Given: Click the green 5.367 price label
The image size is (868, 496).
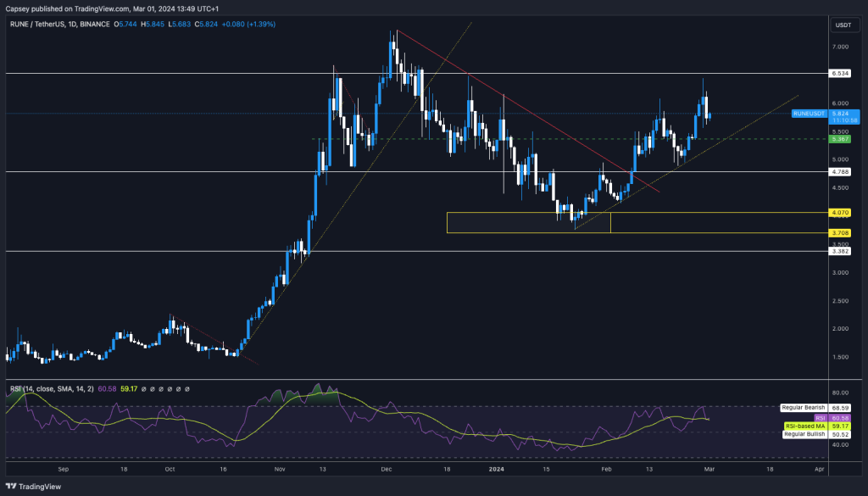Looking at the screenshot, I should click(x=840, y=139).
